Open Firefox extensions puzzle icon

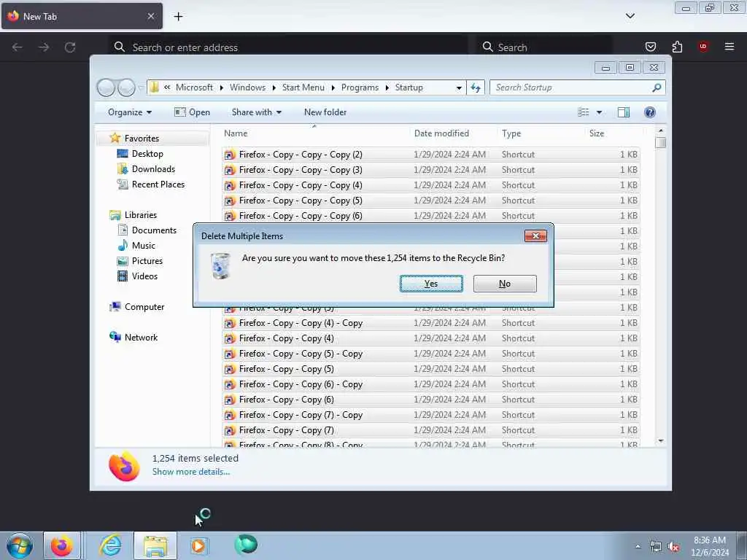pos(677,47)
